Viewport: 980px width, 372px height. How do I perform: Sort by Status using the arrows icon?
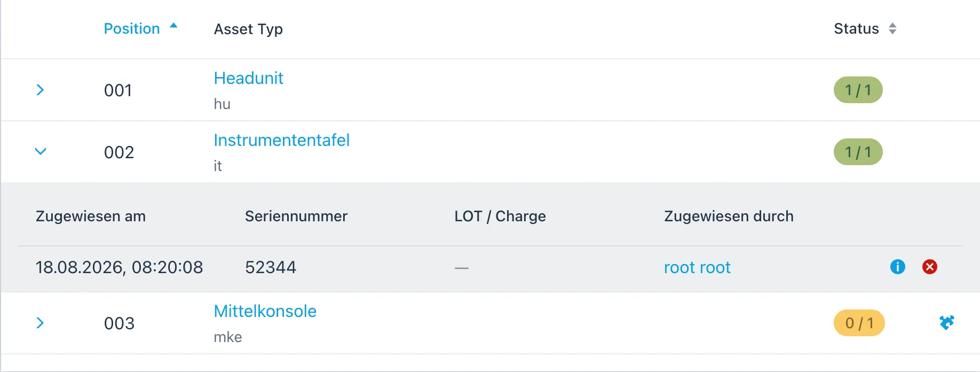point(892,28)
